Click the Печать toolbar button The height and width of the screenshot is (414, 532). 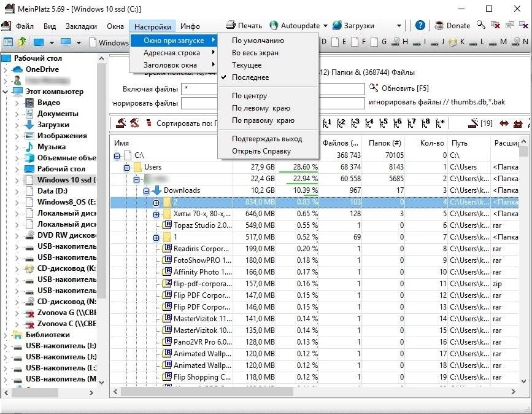(x=244, y=25)
